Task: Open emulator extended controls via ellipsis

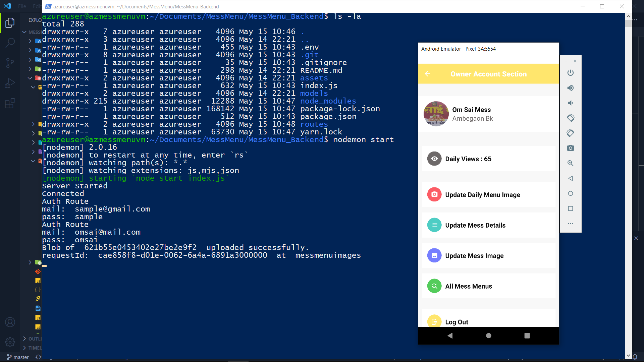Action: click(571, 224)
